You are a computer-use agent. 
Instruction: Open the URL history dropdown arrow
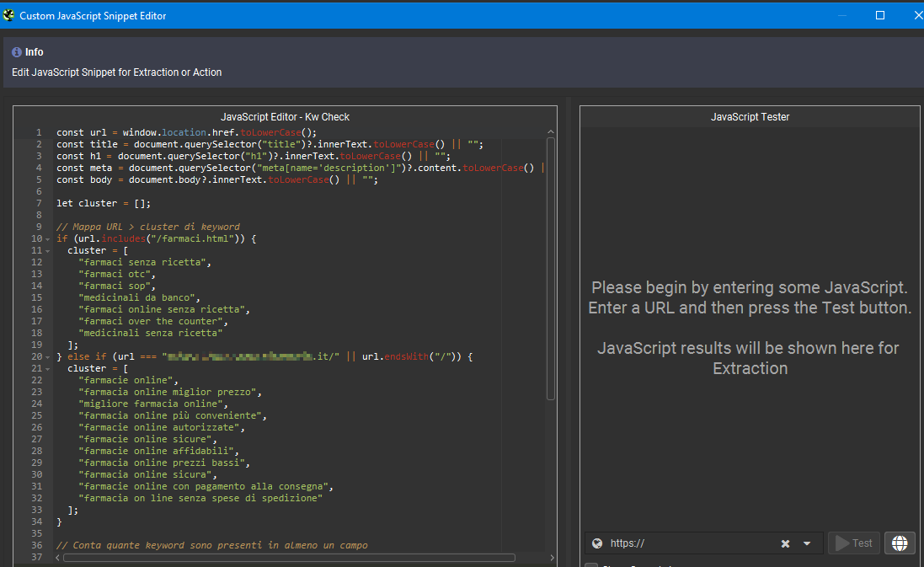(807, 544)
